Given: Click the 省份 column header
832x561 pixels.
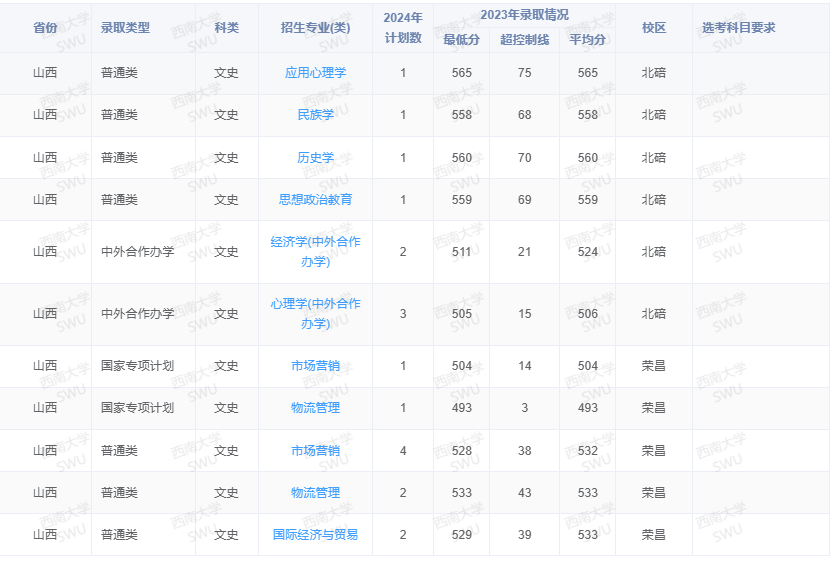Looking at the screenshot, I should click(45, 28).
